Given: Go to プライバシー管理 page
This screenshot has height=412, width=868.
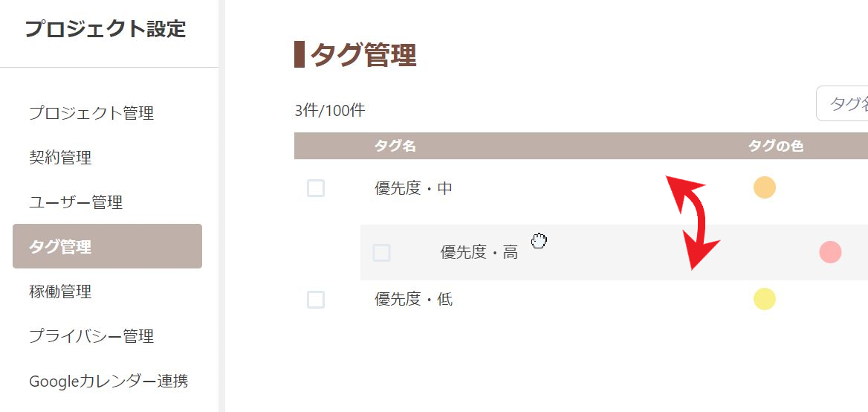Looking at the screenshot, I should (x=91, y=336).
